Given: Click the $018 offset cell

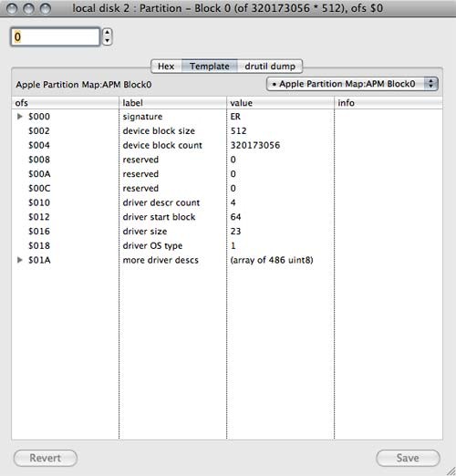Looking at the screenshot, I should [39, 245].
